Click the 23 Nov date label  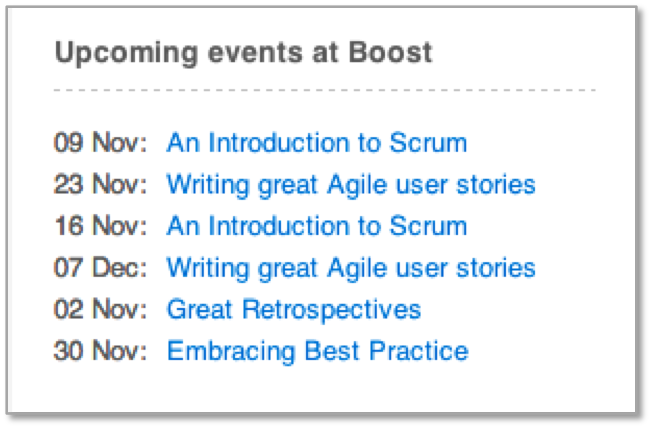(100, 185)
